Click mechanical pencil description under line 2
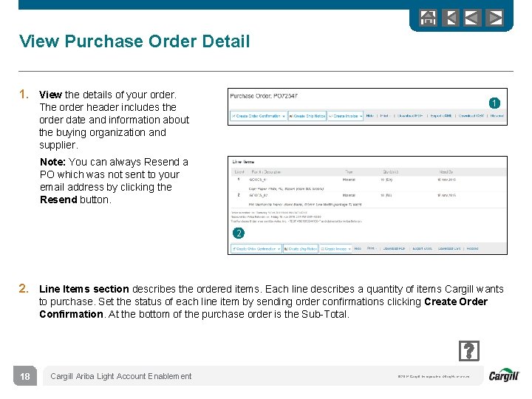532x399 pixels. tap(305, 205)
